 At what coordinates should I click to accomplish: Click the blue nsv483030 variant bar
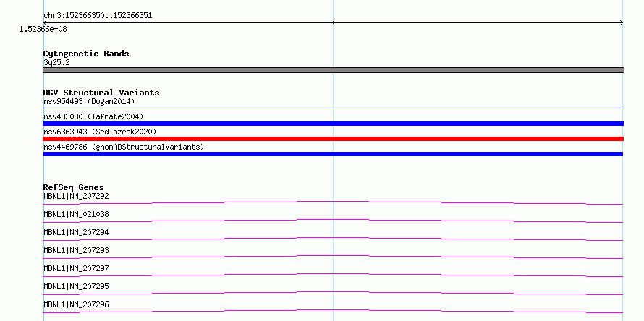coord(333,124)
